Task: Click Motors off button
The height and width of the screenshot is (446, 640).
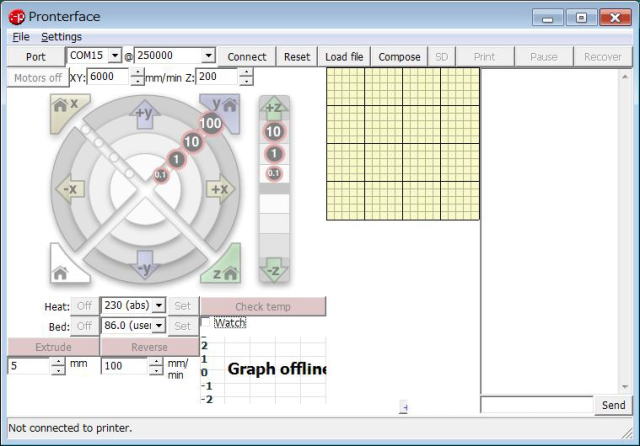Action: 38,78
